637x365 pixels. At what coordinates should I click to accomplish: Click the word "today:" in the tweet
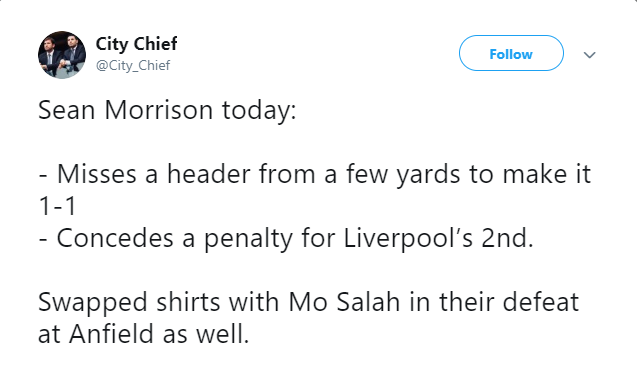(x=259, y=111)
